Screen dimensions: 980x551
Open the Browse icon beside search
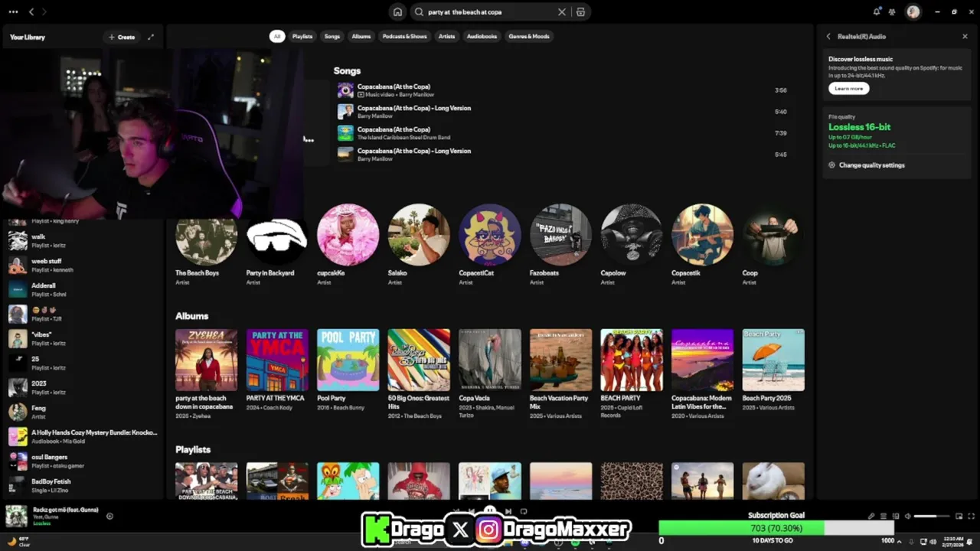tap(580, 11)
